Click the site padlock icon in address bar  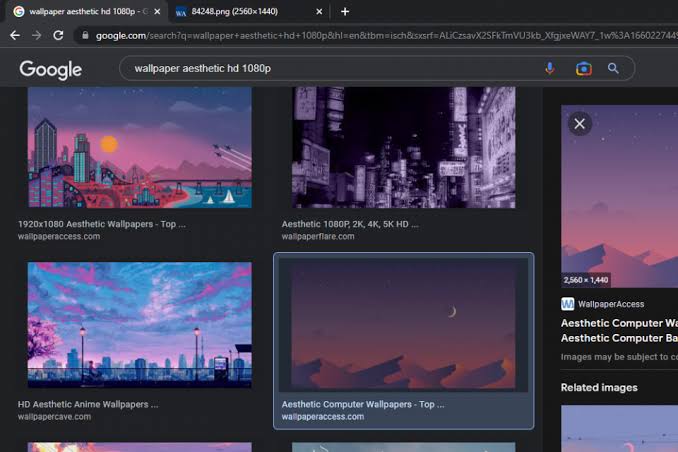[x=85, y=35]
